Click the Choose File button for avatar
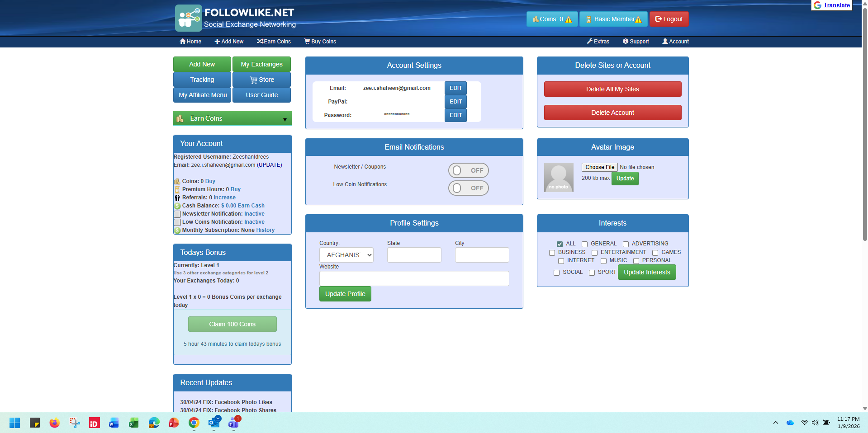The width and height of the screenshot is (868, 433). [600, 167]
